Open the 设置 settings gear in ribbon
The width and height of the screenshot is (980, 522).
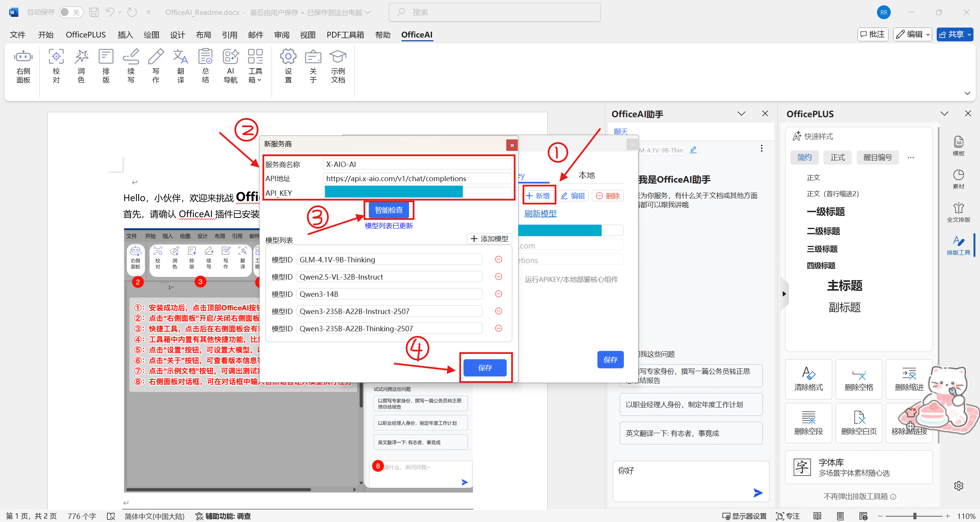click(x=288, y=65)
